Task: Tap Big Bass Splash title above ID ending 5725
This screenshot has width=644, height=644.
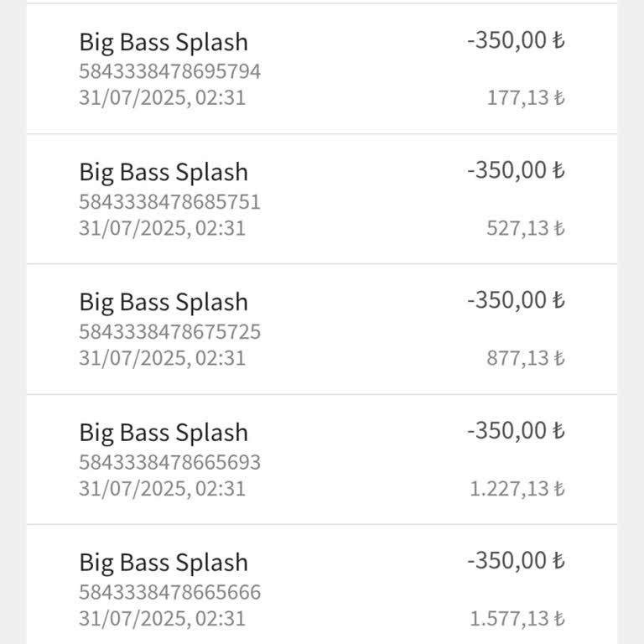Action: coord(164,302)
